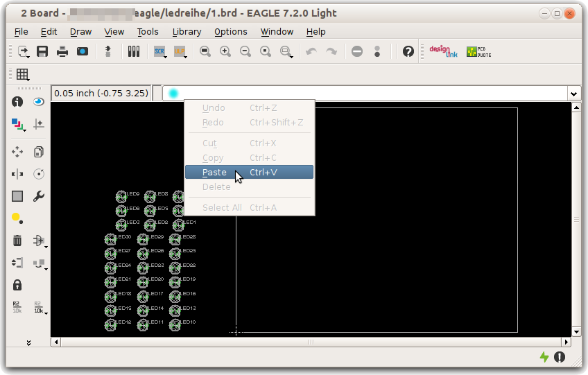Open the PCB Quote icon
This screenshot has height=375, width=588.
tap(478, 52)
